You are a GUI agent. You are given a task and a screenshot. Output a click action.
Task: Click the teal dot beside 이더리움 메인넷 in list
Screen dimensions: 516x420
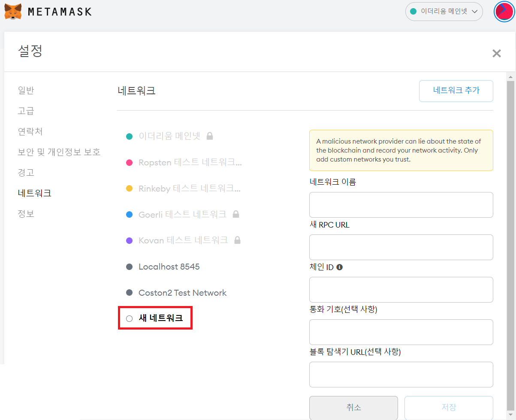[129, 136]
